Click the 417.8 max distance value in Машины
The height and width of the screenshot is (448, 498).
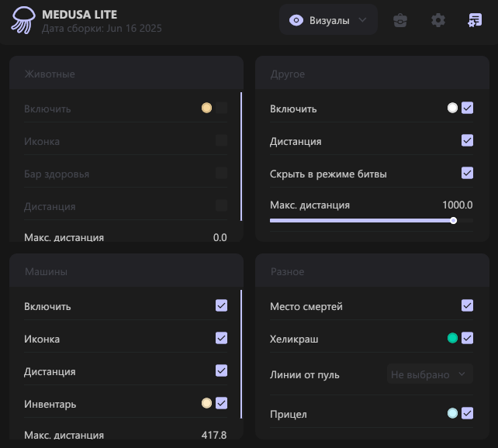pyautogui.click(x=213, y=435)
